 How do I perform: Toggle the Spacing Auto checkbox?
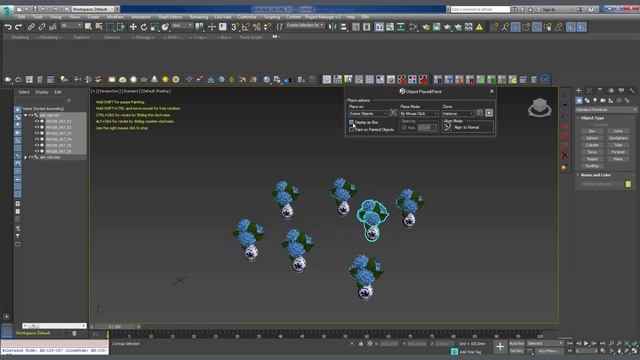[x=404, y=128]
